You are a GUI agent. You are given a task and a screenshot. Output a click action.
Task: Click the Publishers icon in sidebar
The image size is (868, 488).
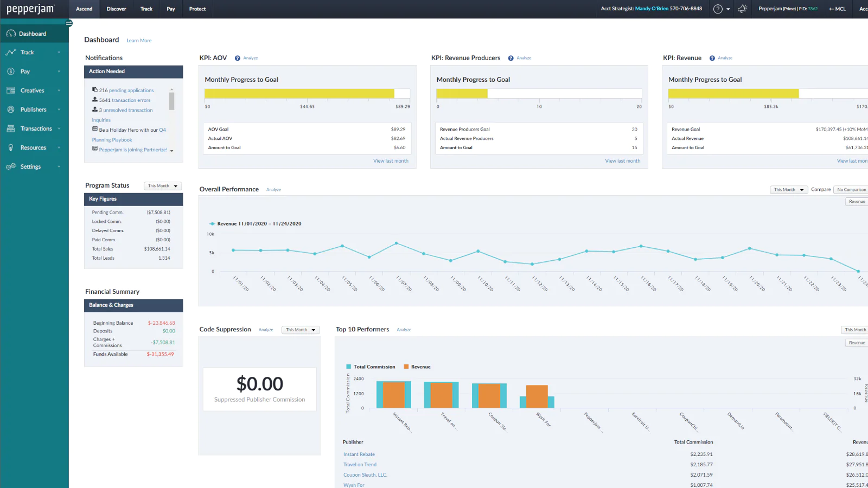click(11, 110)
